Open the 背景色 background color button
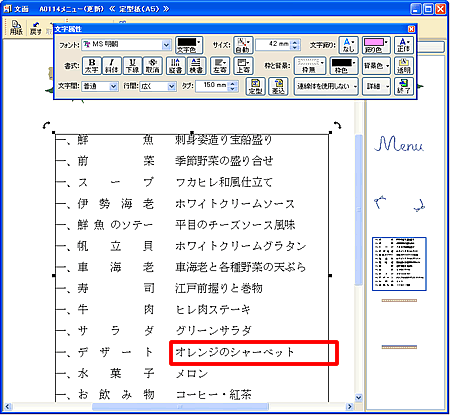 click(376, 66)
